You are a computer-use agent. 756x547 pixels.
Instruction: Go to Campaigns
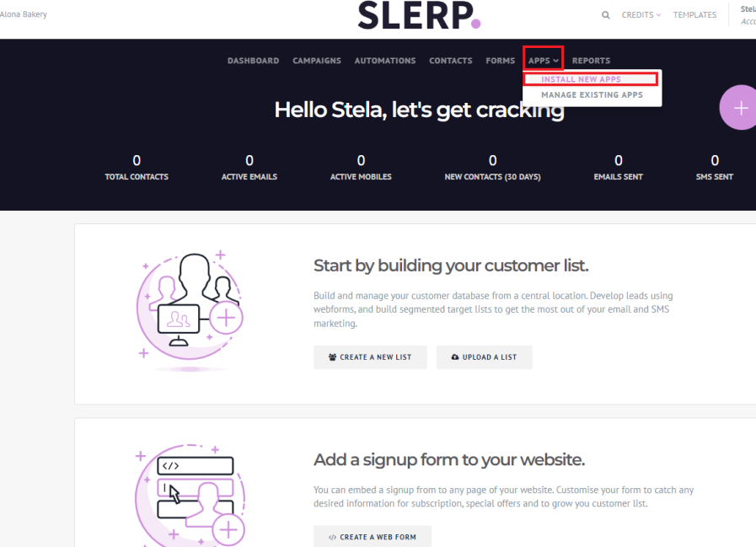pos(317,61)
